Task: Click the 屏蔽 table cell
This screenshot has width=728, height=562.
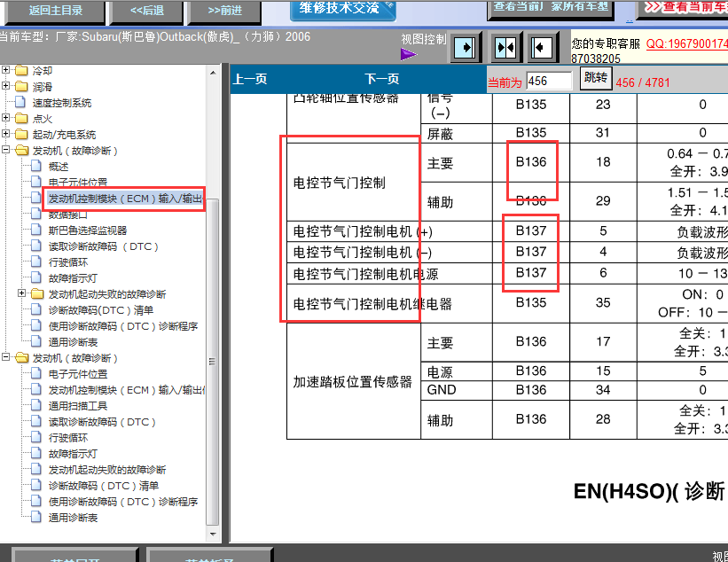Action: (x=457, y=134)
